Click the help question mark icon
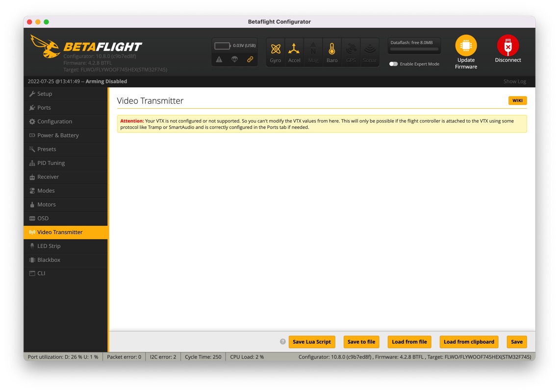The width and height of the screenshot is (559, 392). pos(283,342)
